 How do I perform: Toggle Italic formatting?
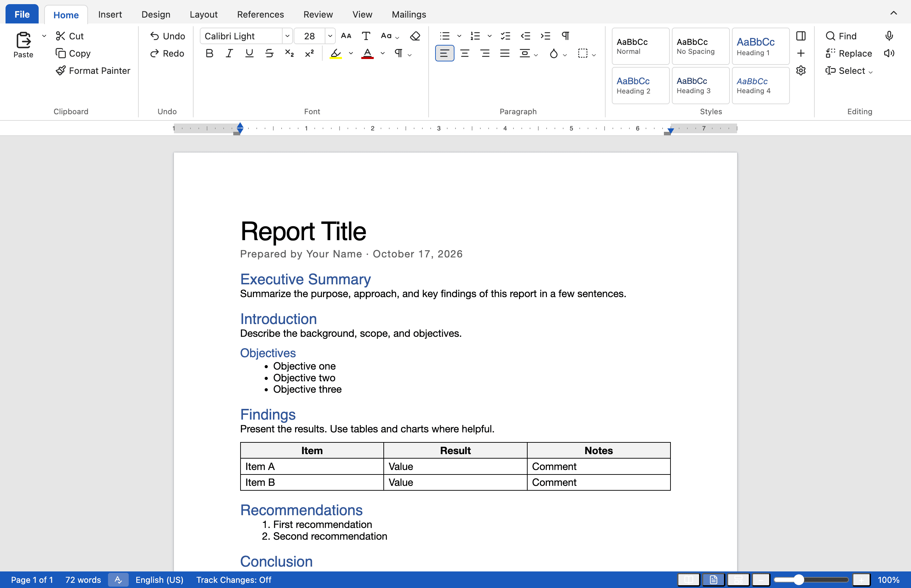pyautogui.click(x=229, y=53)
